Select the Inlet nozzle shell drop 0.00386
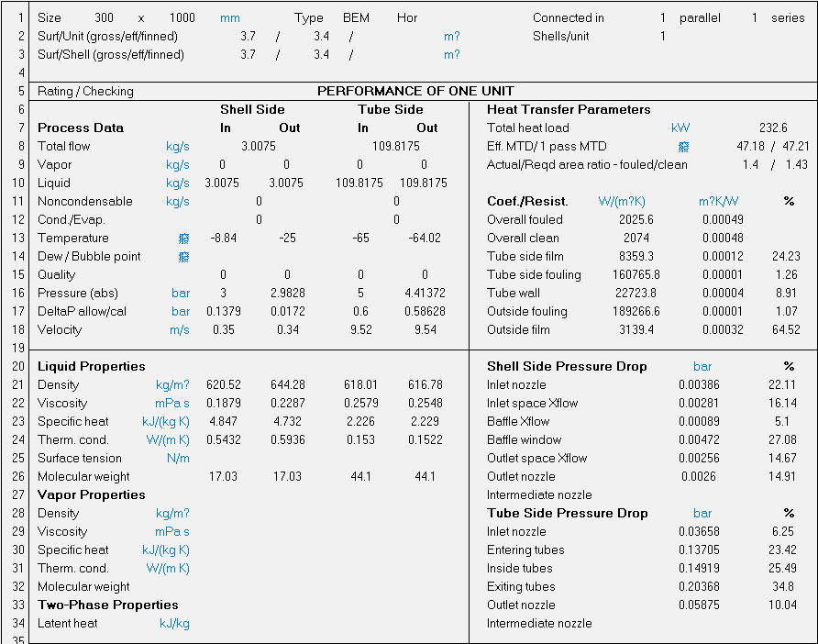This screenshot has height=644, width=818. [x=699, y=384]
